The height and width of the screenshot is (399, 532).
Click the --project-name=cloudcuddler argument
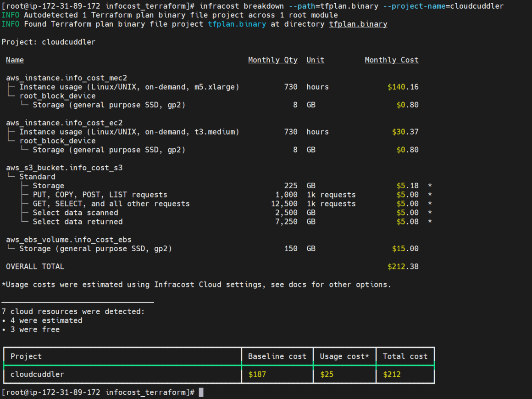(443, 6)
